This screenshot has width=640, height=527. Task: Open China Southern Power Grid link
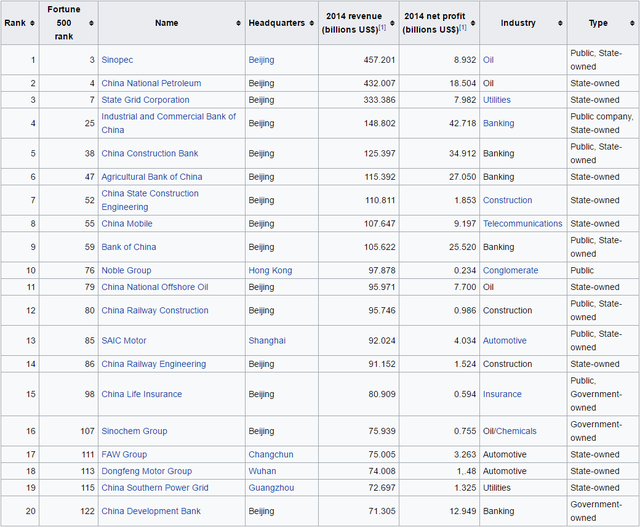point(155,488)
